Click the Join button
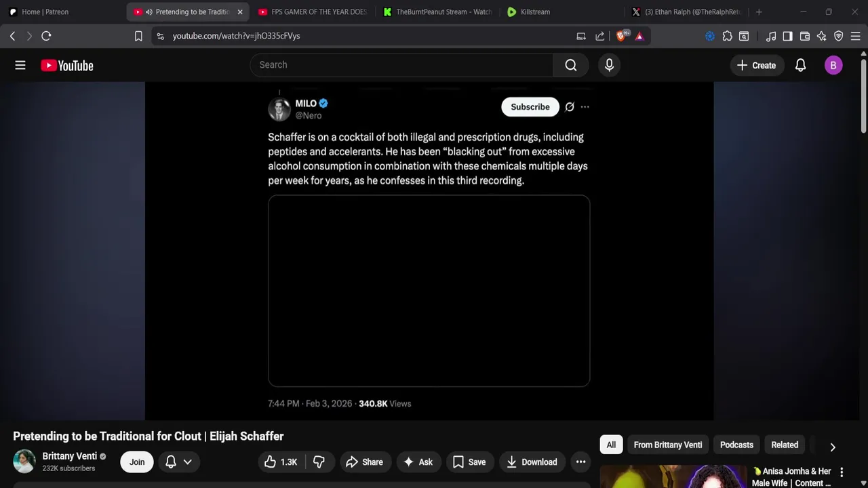 (x=137, y=462)
